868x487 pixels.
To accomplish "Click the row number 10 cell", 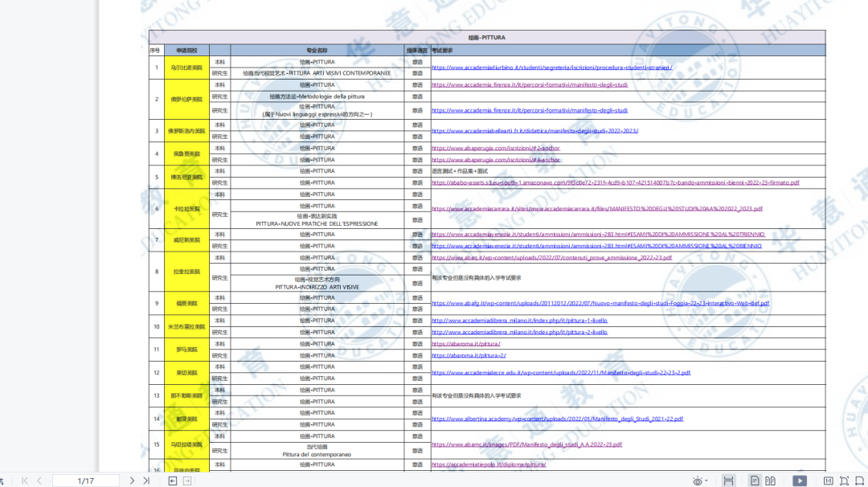I will click(x=157, y=326).
